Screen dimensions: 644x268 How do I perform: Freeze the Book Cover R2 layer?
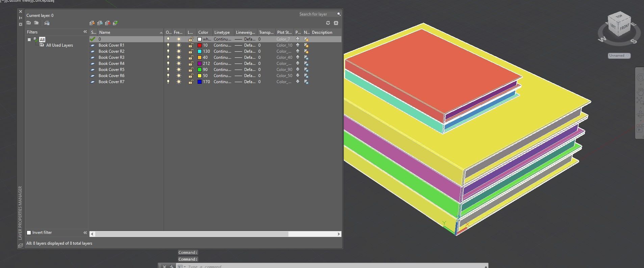pyautogui.click(x=179, y=51)
